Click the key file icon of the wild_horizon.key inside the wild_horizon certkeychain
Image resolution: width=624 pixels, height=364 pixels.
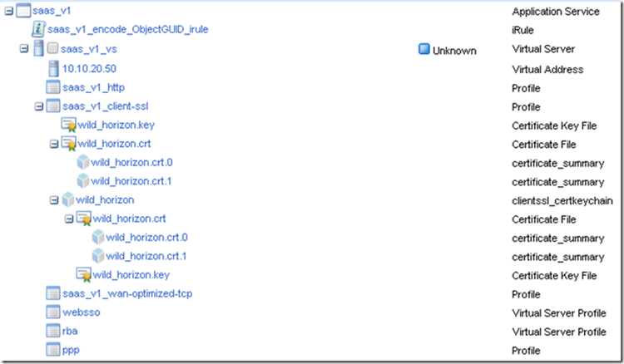click(83, 274)
